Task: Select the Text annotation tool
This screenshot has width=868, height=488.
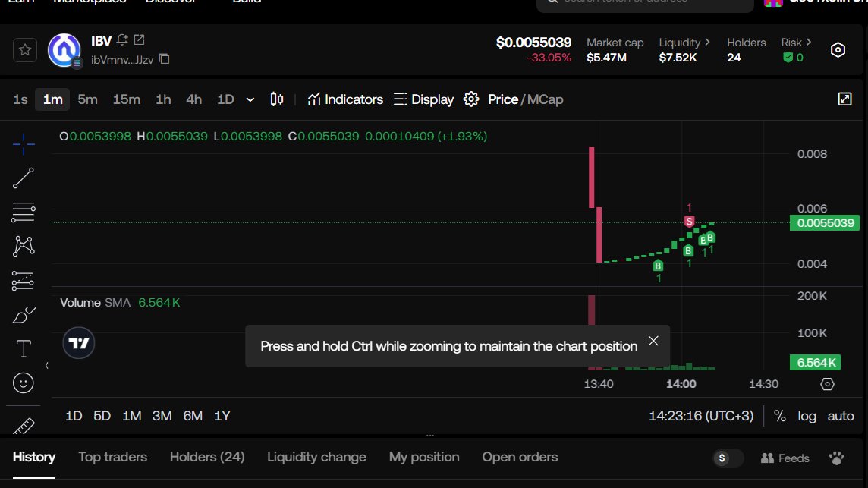Action: [24, 349]
